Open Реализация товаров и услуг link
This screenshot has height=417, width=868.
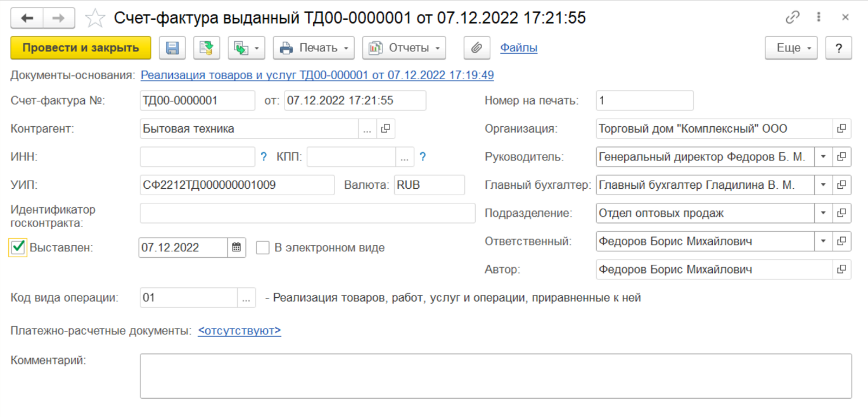pos(317,75)
